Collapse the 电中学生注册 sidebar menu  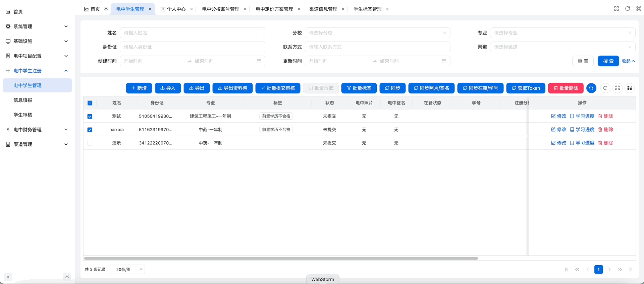pyautogui.click(x=37, y=71)
